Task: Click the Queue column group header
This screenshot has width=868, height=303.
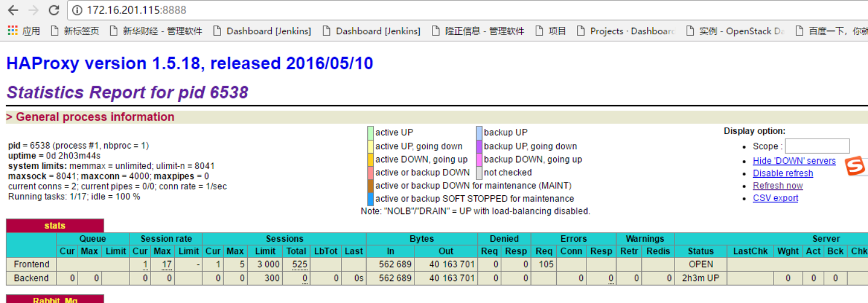Action: pyautogui.click(x=93, y=238)
